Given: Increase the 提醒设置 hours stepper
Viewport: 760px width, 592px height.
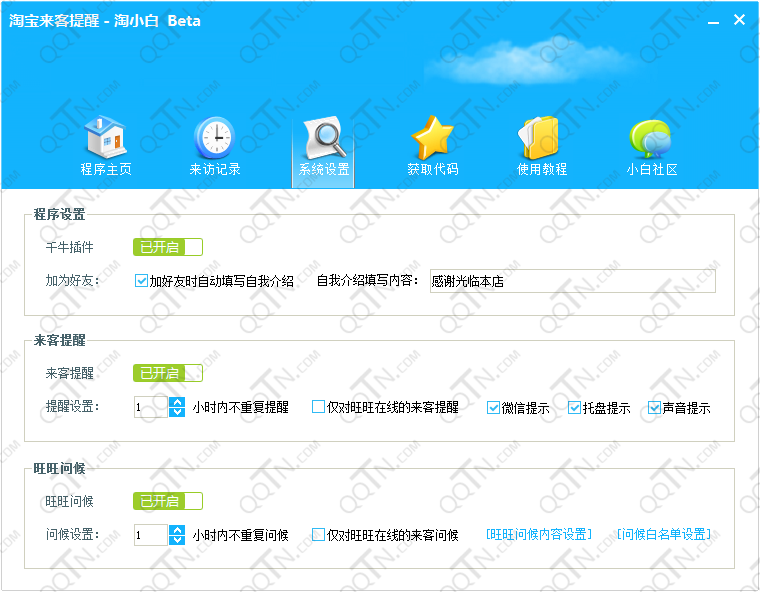Looking at the screenshot, I should click(x=177, y=402).
